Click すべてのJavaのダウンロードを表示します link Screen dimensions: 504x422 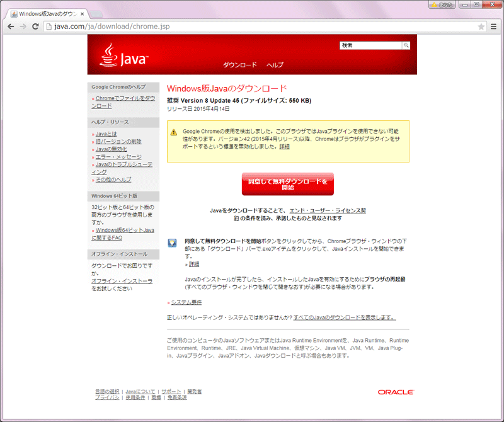click(x=345, y=317)
